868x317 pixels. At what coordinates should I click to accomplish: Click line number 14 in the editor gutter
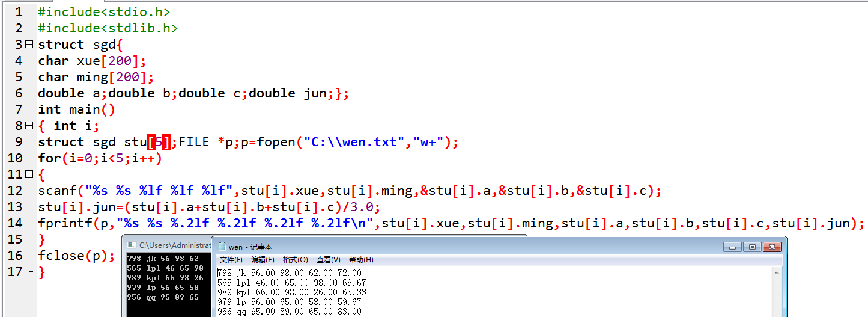14,223
